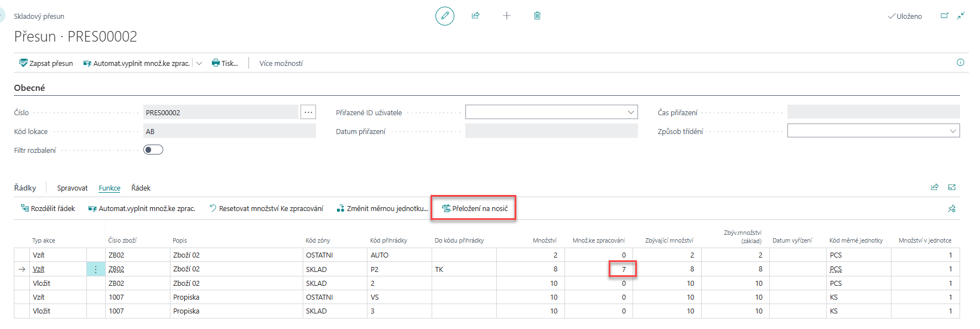Expand arrow next to Automat.vyplnit množ.ke zprac.
The width and height of the screenshot is (980, 329).
[199, 63]
